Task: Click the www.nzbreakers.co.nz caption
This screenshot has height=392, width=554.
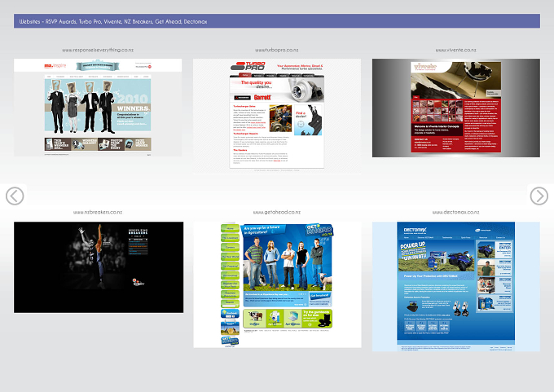Action: pyautogui.click(x=98, y=212)
